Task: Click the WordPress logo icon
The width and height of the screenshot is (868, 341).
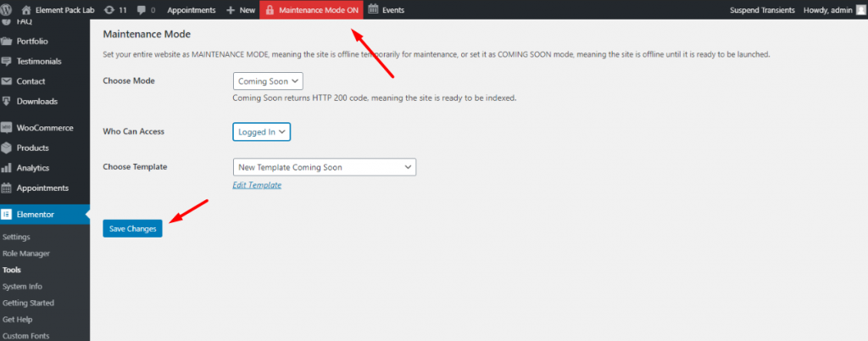Action: (x=7, y=10)
